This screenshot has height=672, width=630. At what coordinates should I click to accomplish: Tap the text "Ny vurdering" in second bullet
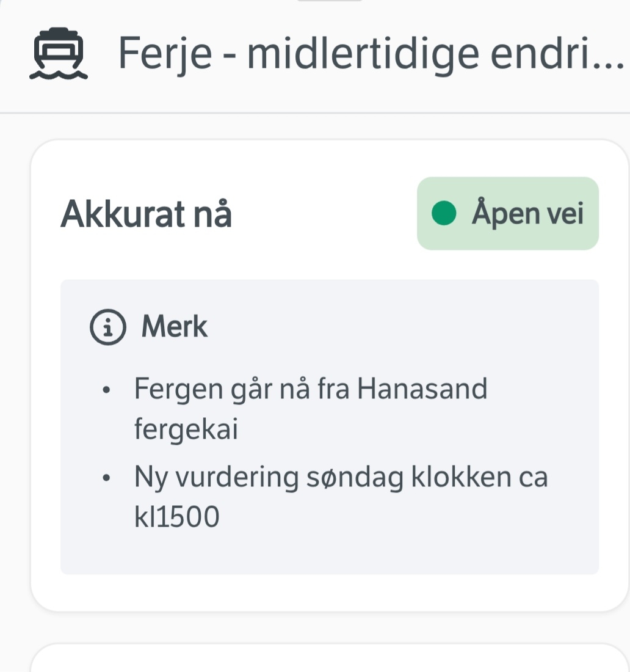216,478
